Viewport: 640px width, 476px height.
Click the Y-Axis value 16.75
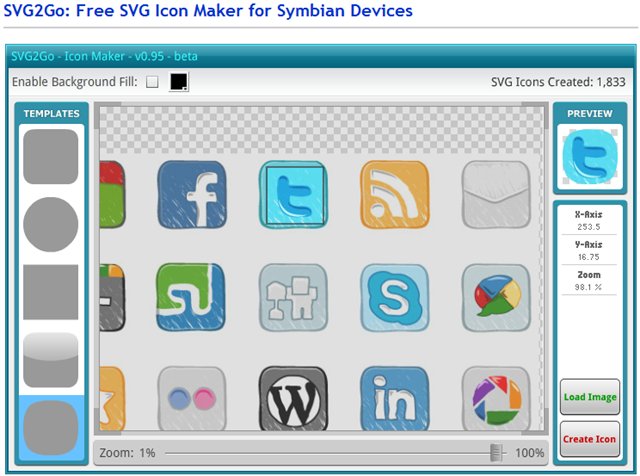589,257
